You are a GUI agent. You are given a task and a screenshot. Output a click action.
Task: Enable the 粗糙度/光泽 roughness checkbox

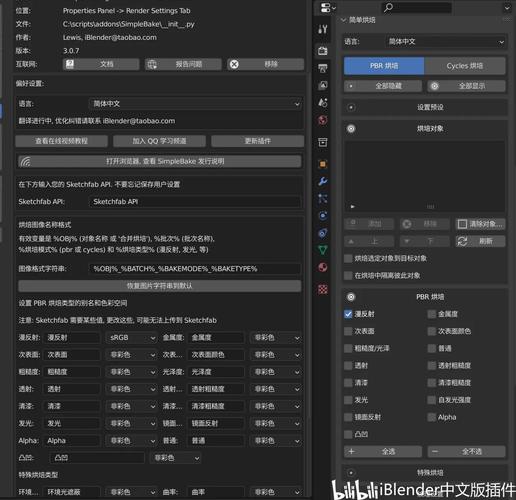[x=348, y=348]
